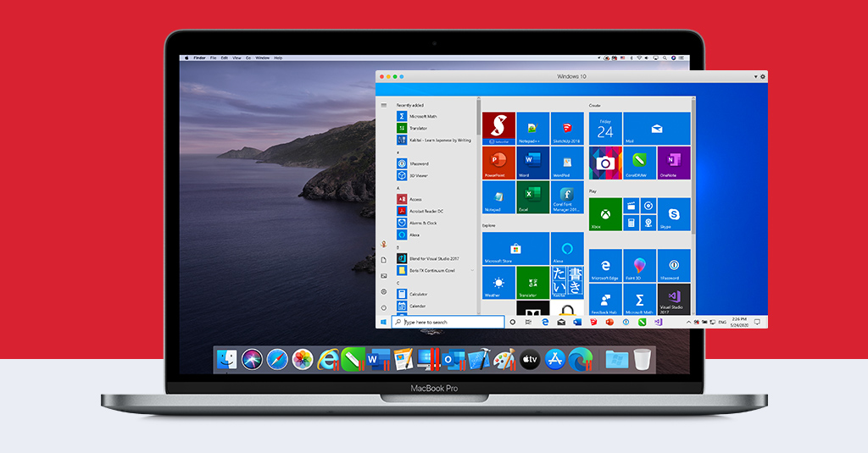Open the Finder menu in the menu bar
The width and height of the screenshot is (868, 453).
click(x=200, y=58)
